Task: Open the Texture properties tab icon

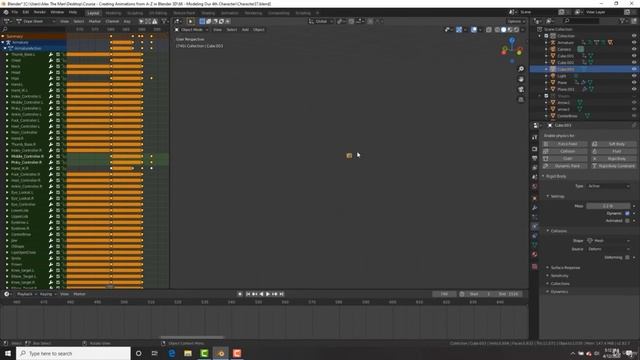Action: 535,267
